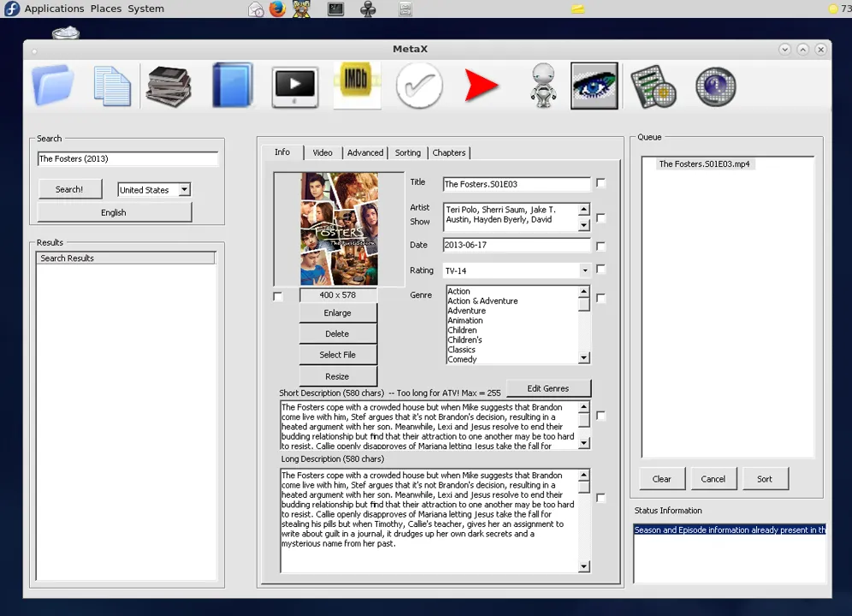Click Genre list scroll up arrow
Image resolution: width=852 pixels, height=616 pixels.
click(x=583, y=292)
